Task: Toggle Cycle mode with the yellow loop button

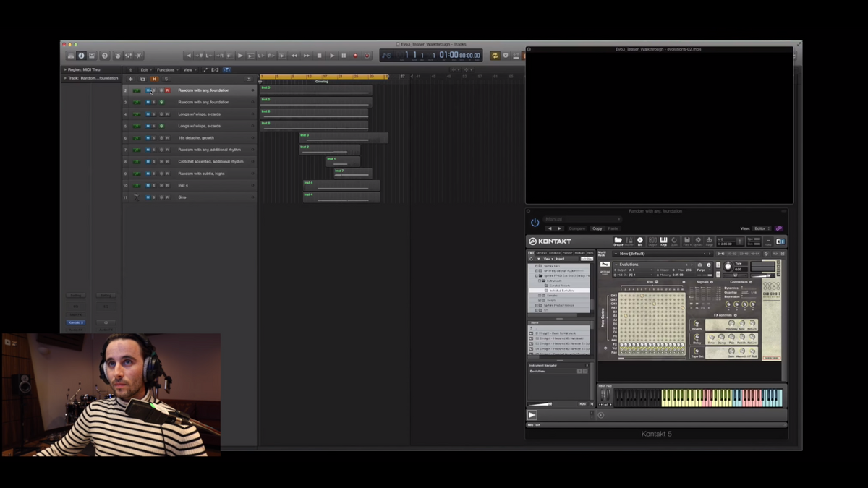Action: [495, 56]
